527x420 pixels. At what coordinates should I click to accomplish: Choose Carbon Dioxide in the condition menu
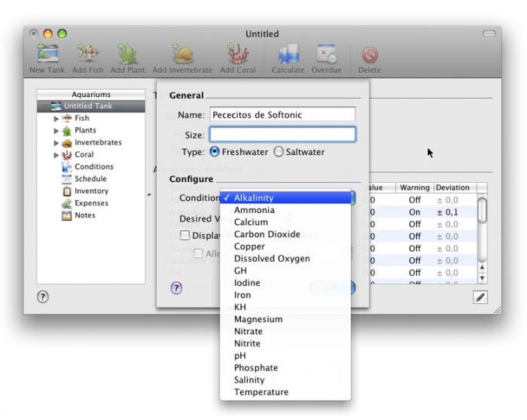(x=285, y=234)
